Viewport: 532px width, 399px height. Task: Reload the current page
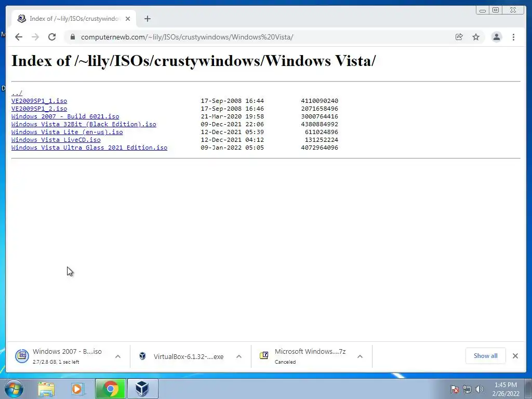click(52, 37)
